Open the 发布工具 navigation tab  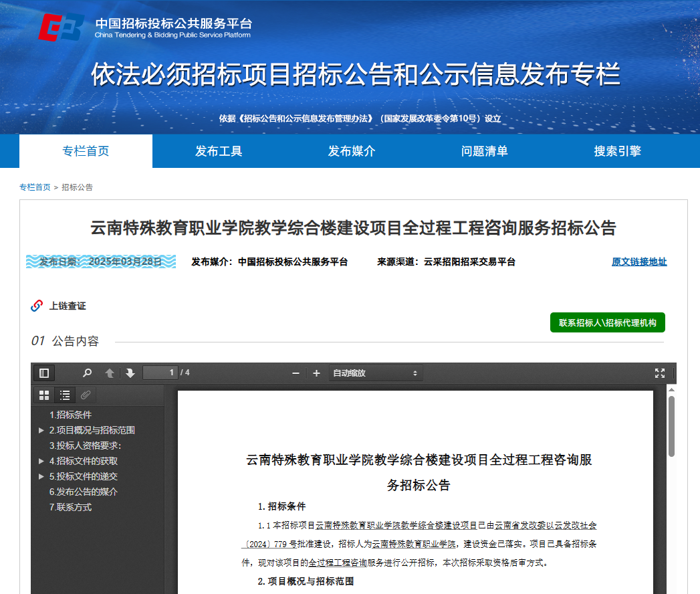pos(219,151)
